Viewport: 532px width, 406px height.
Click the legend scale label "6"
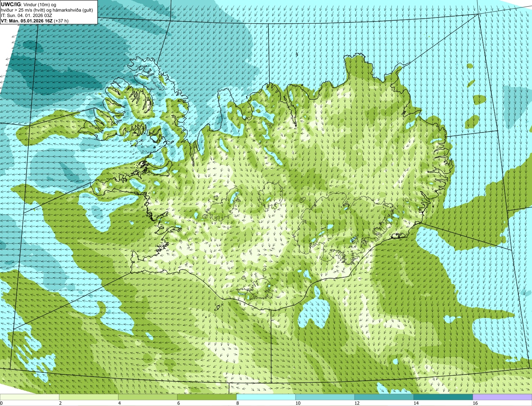[x=178, y=403]
